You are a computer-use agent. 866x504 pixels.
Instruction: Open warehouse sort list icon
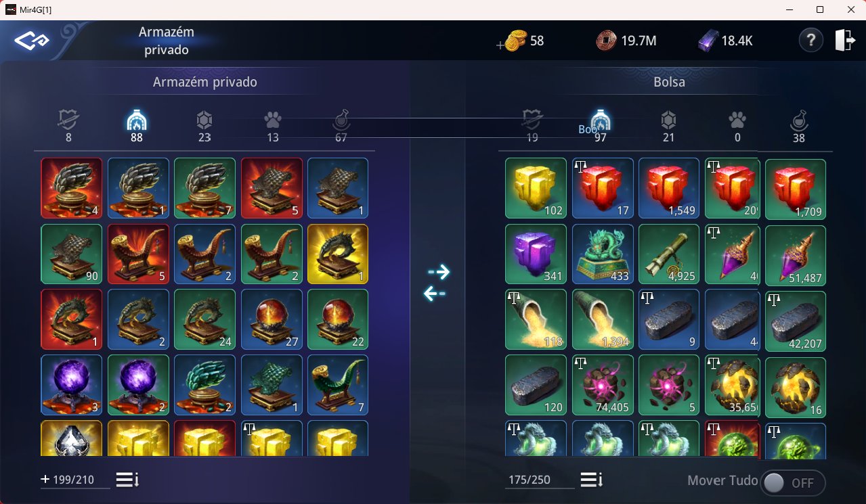[x=127, y=480]
